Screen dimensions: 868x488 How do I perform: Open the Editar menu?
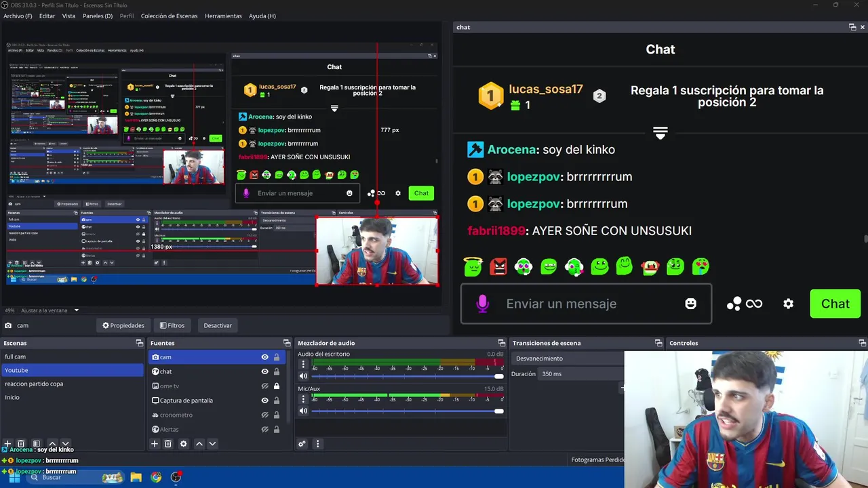click(47, 16)
